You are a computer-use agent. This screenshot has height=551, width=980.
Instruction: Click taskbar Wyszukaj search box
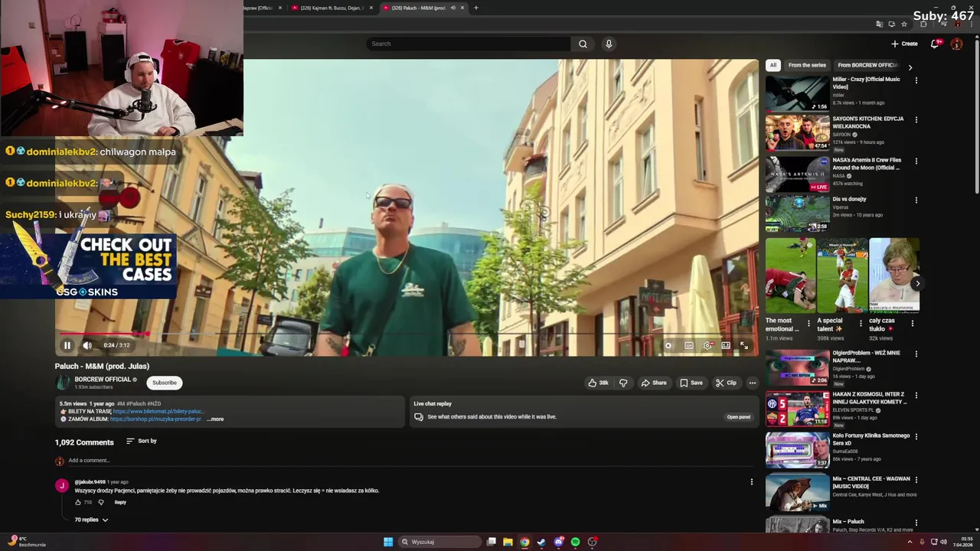click(440, 542)
